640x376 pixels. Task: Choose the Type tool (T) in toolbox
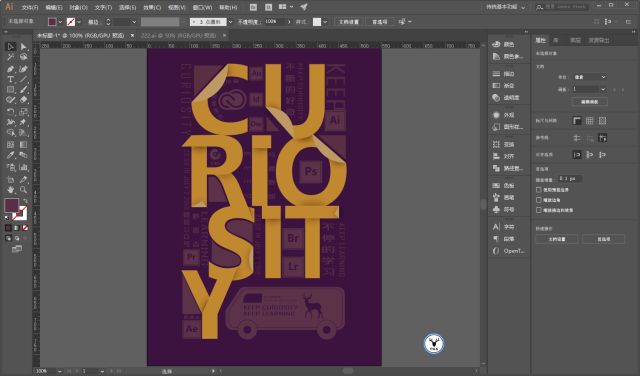11,79
